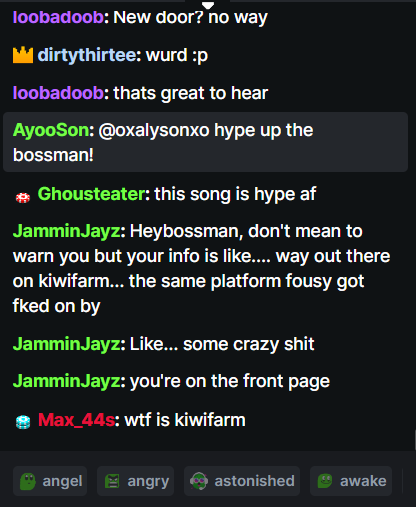Select the awake emote icon
Image resolution: width=416 pixels, height=507 pixels.
[325, 481]
